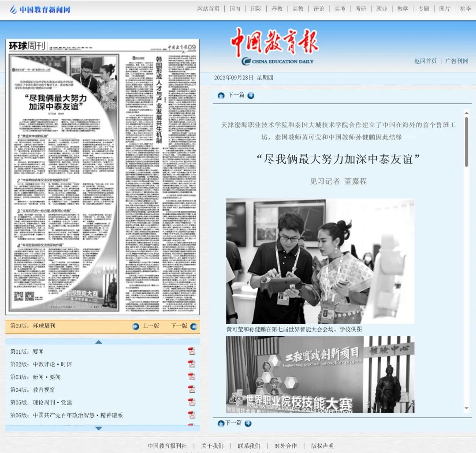This screenshot has height=453, width=476.
Task: Click 下一篇 at bottom of article
Action: [234, 423]
